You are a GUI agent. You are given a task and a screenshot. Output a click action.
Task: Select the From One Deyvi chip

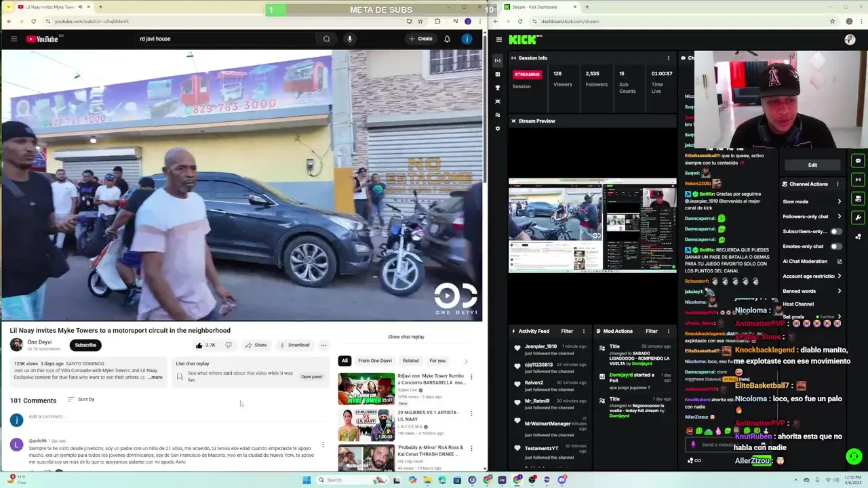(375, 361)
